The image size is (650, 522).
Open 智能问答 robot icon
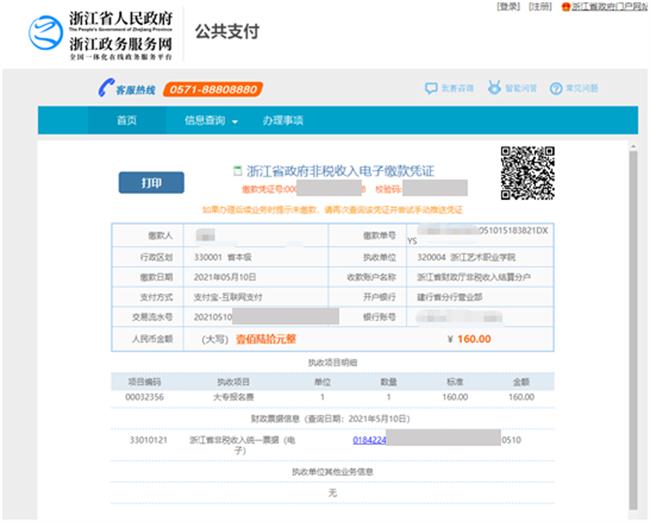tap(494, 89)
